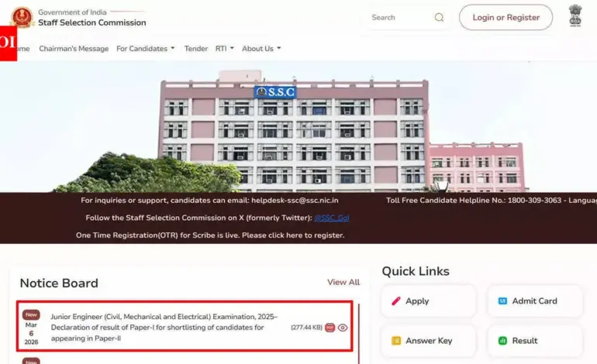Click the SSC building banner image
597x364 pixels.
[298, 128]
